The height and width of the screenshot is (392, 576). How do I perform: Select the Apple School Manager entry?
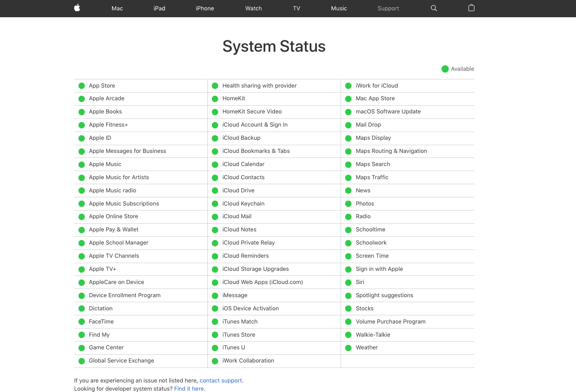118,243
